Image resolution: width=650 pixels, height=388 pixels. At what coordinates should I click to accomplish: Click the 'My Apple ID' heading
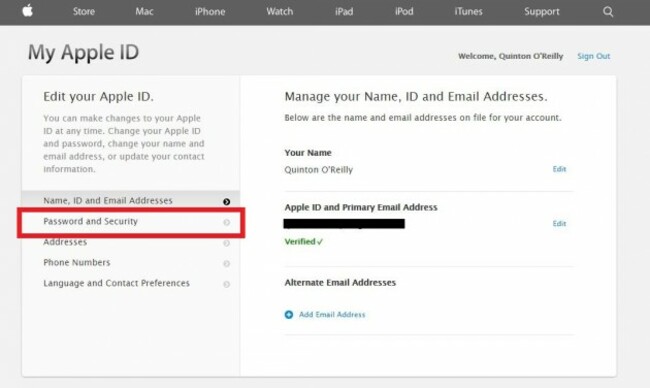[83, 53]
